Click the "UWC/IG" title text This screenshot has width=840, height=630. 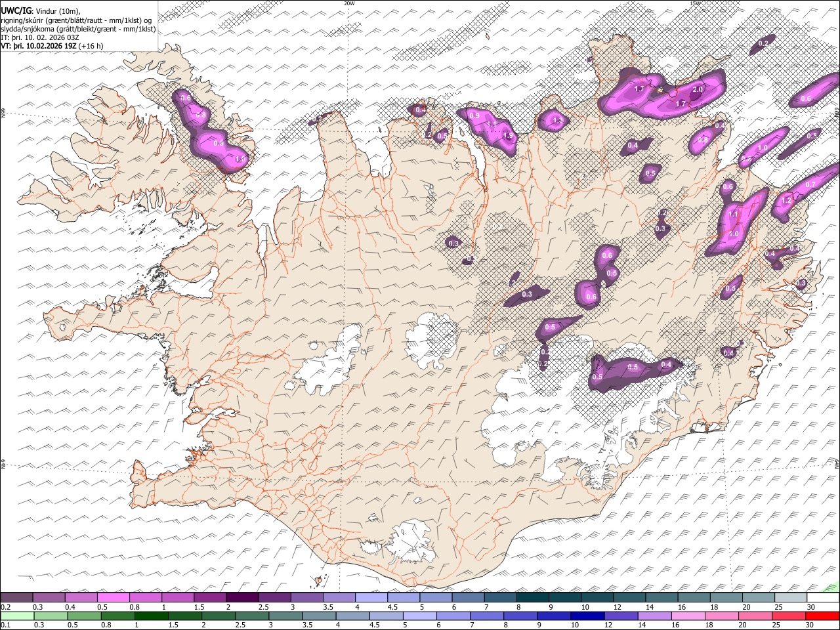[x=16, y=11]
